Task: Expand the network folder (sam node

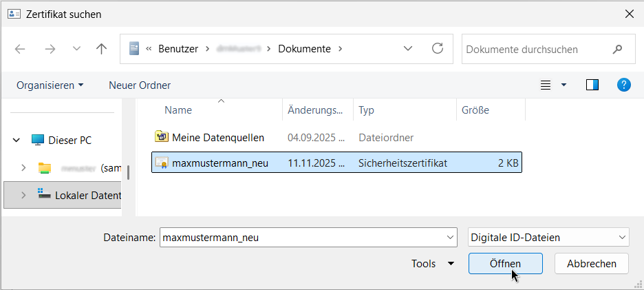Action: point(23,167)
